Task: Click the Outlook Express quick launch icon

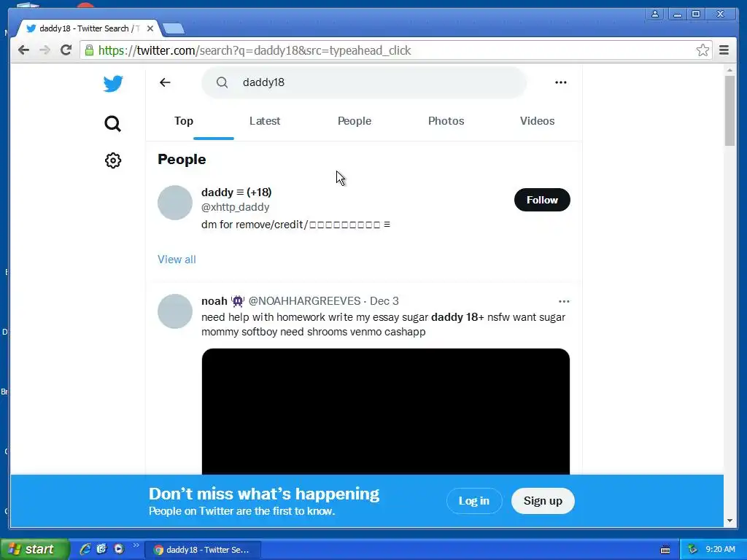Action: [101, 549]
